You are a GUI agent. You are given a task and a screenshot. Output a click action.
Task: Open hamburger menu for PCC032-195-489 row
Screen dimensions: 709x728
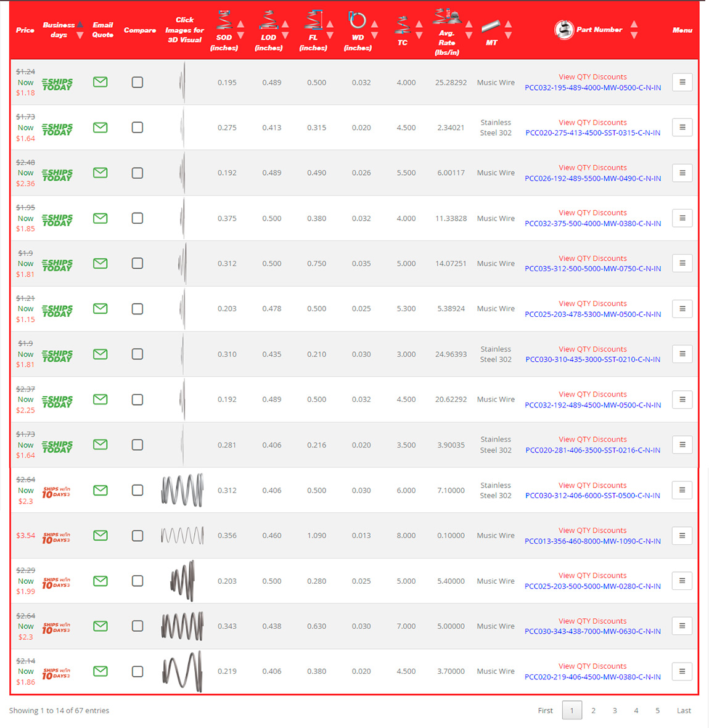coord(682,82)
